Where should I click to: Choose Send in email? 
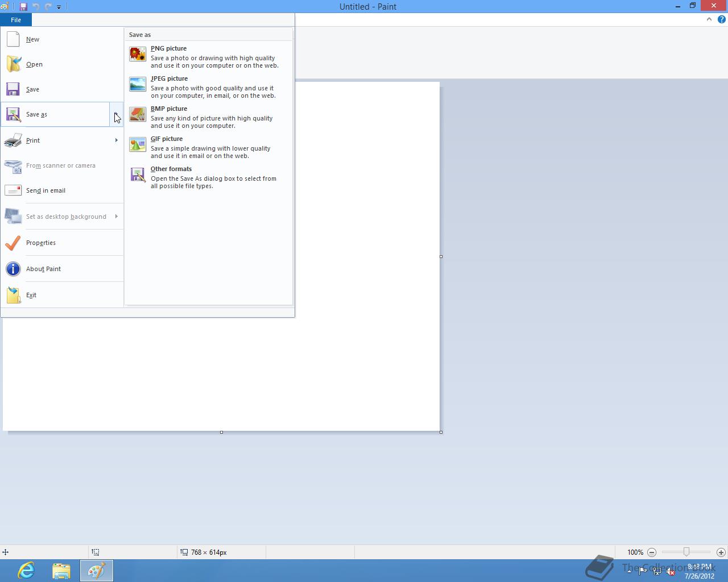click(62, 190)
